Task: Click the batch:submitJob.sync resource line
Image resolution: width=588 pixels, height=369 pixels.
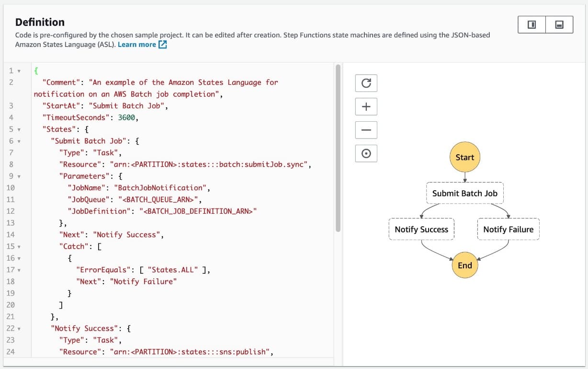Action: click(x=186, y=164)
